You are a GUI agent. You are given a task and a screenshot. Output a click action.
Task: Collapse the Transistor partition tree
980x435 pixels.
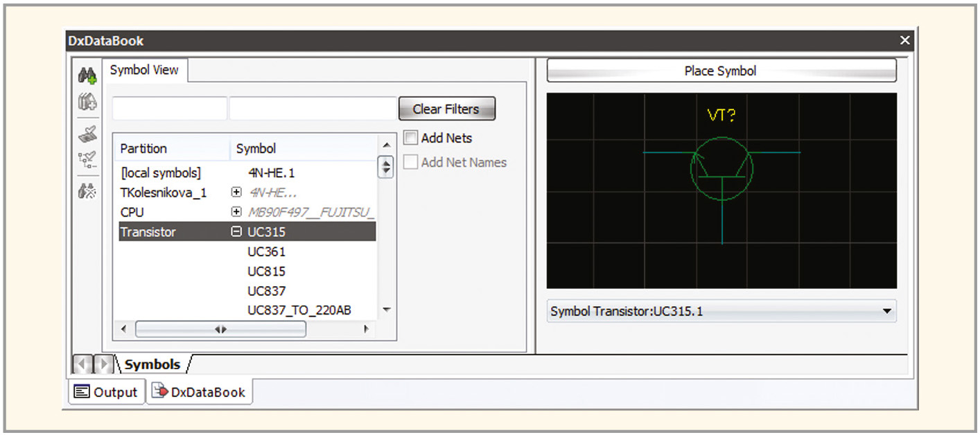click(237, 232)
